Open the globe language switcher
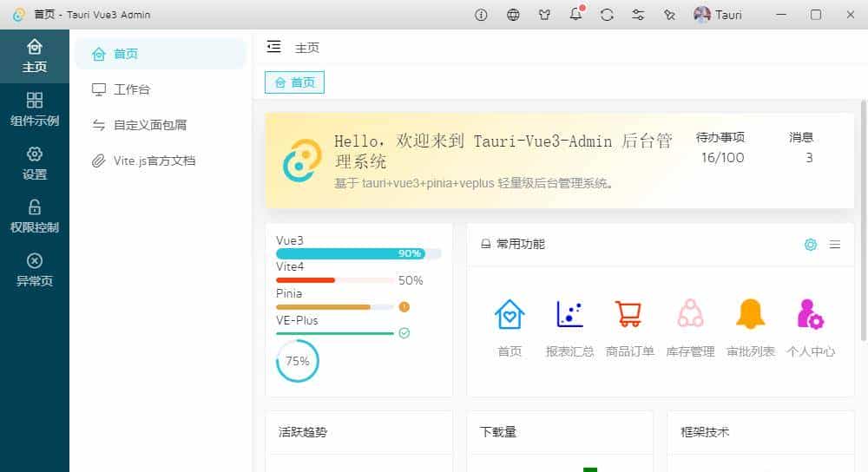The image size is (868, 472). pyautogui.click(x=513, y=15)
